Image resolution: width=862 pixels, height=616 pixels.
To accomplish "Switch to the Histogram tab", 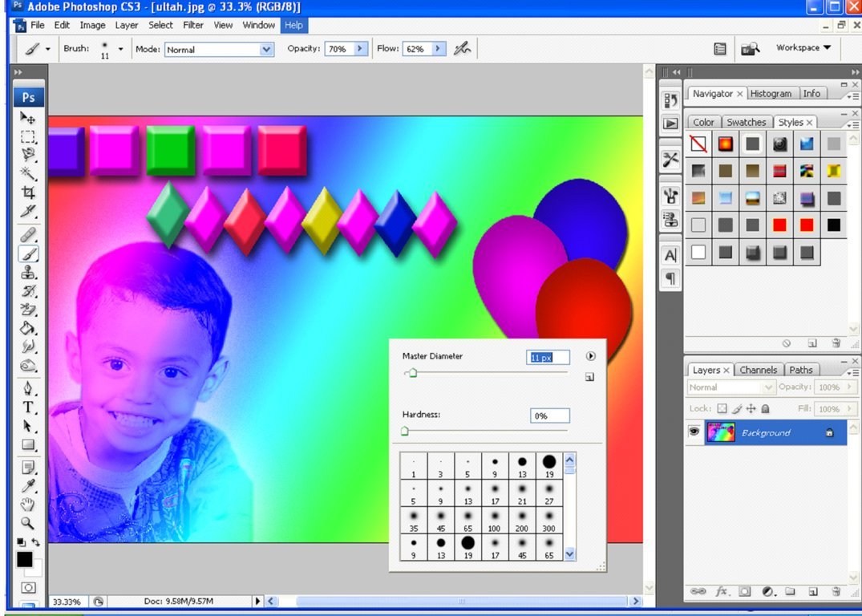I will tap(771, 94).
